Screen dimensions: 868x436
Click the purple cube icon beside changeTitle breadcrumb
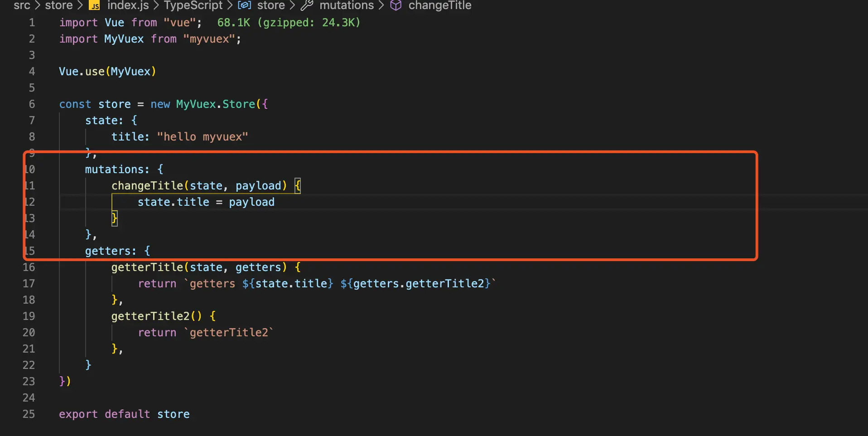click(396, 5)
